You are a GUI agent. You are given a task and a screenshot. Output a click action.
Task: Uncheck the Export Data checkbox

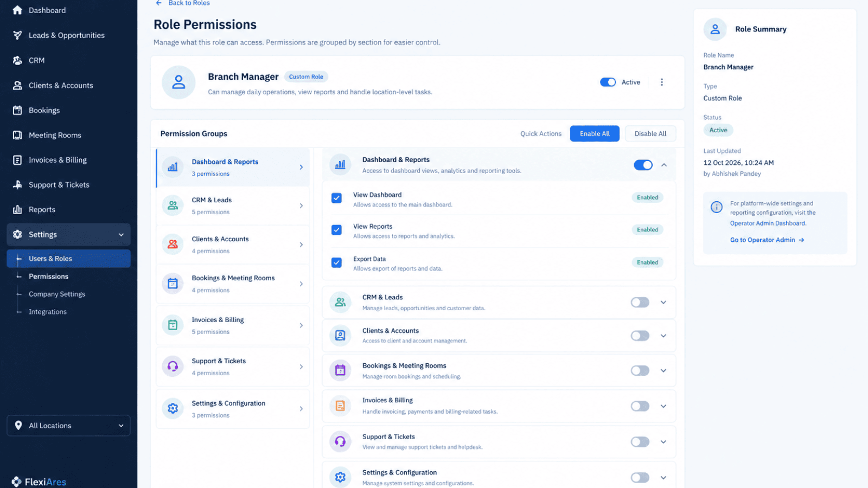(336, 262)
